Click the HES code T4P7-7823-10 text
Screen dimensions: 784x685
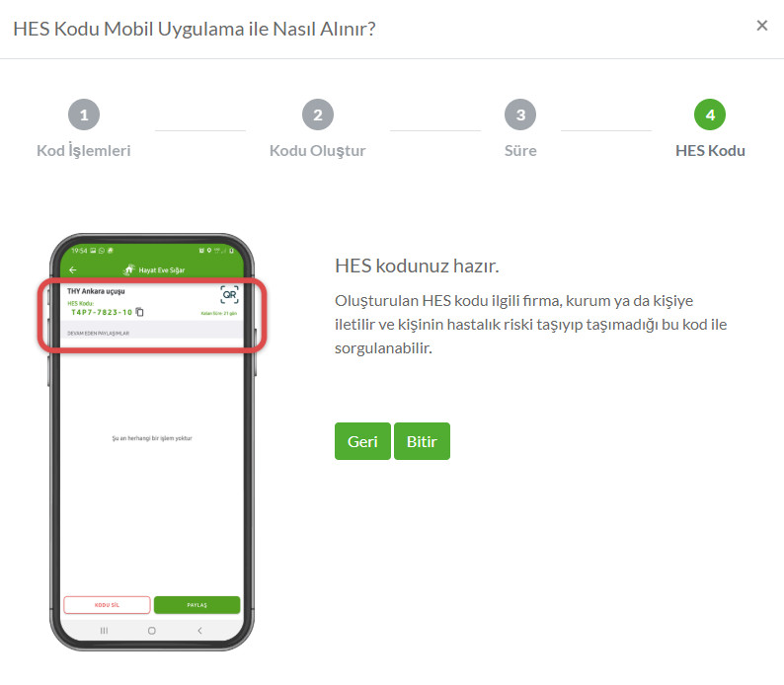102,312
